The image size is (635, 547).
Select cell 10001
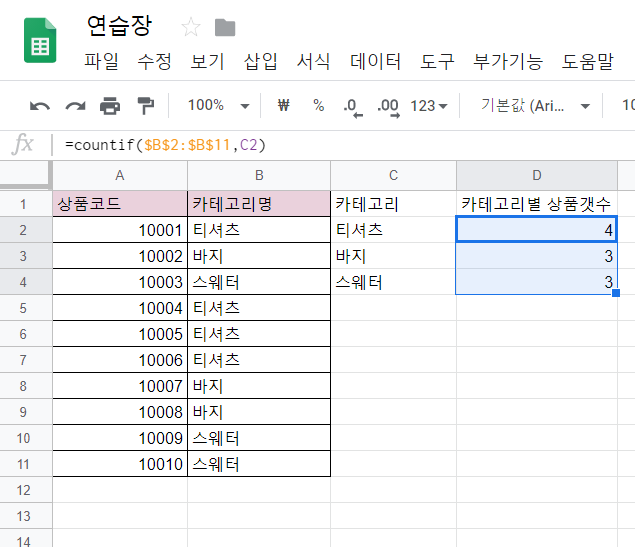coord(120,230)
